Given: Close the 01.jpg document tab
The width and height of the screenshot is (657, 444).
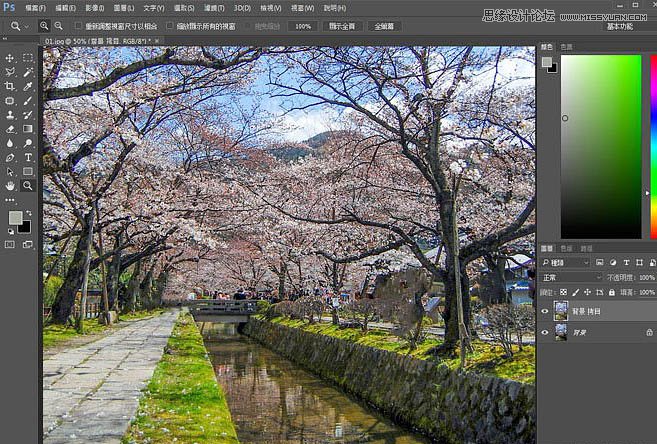Looking at the screenshot, I should click(x=157, y=41).
